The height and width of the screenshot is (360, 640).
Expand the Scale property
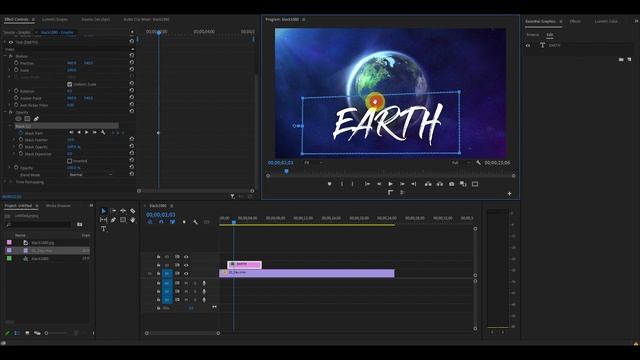click(x=10, y=70)
